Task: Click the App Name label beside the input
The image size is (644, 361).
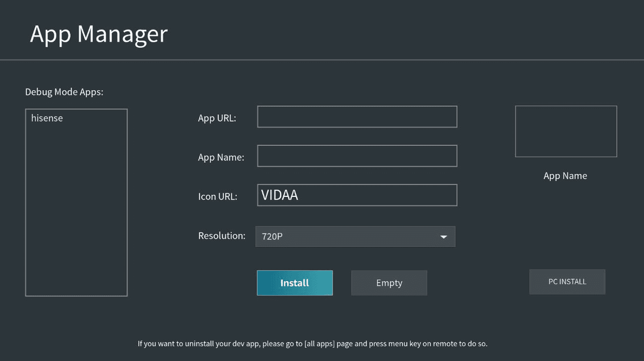Action: tap(221, 158)
